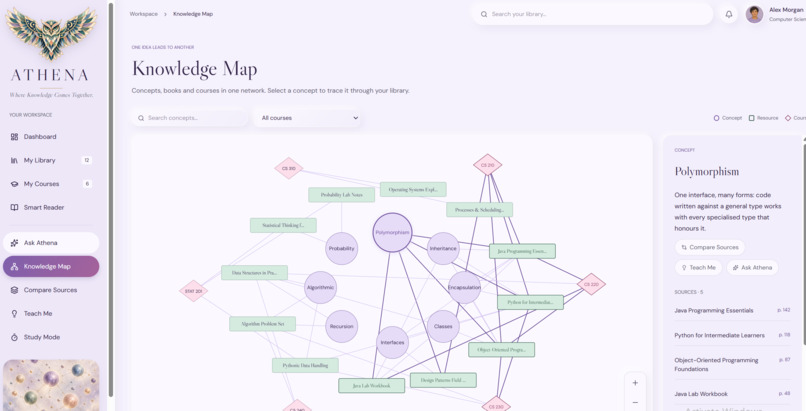Viewport: 806px width, 411px height.
Task: Navigate to Workspace breadcrumb
Action: click(143, 14)
